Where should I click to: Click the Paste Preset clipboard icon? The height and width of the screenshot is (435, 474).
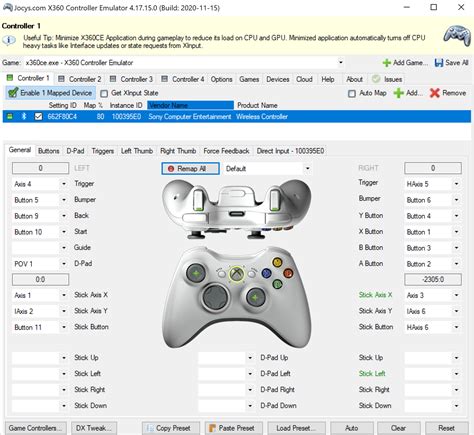[212, 428]
